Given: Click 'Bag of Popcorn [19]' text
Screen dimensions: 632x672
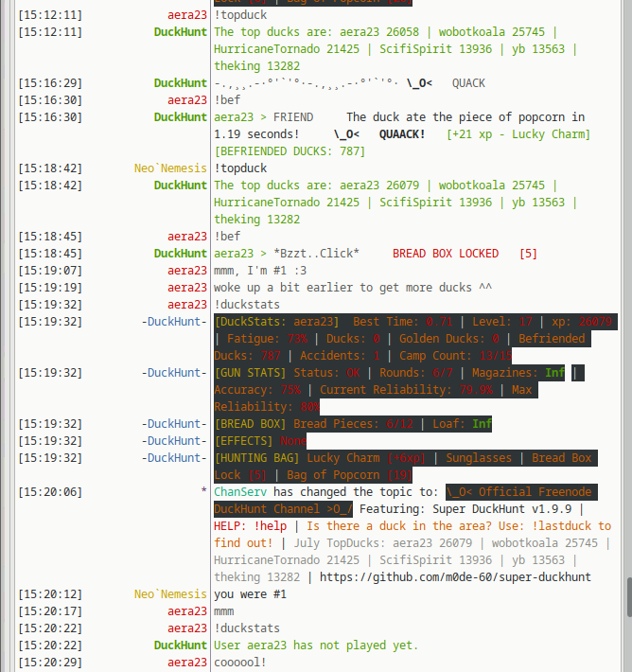Looking at the screenshot, I should click(x=349, y=475).
